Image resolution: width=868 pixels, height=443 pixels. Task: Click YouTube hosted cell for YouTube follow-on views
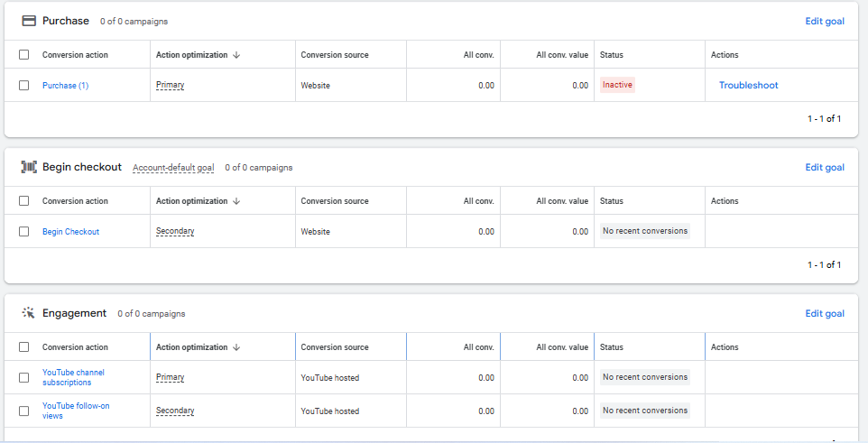330,411
